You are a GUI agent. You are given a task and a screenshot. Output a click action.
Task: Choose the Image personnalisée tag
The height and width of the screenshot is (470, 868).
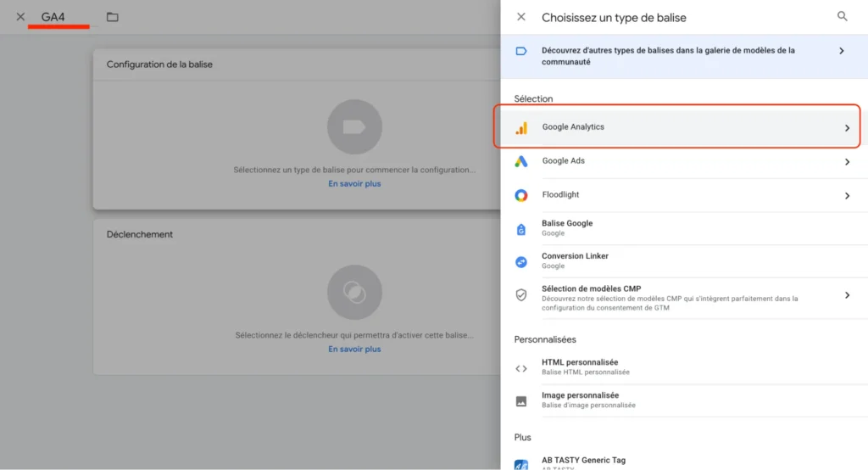pyautogui.click(x=684, y=400)
